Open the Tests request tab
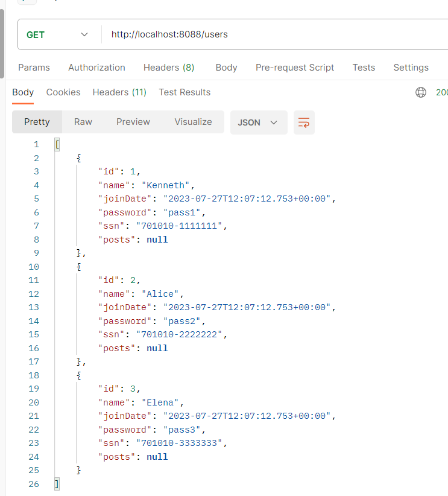The image size is (448, 496). [x=364, y=68]
